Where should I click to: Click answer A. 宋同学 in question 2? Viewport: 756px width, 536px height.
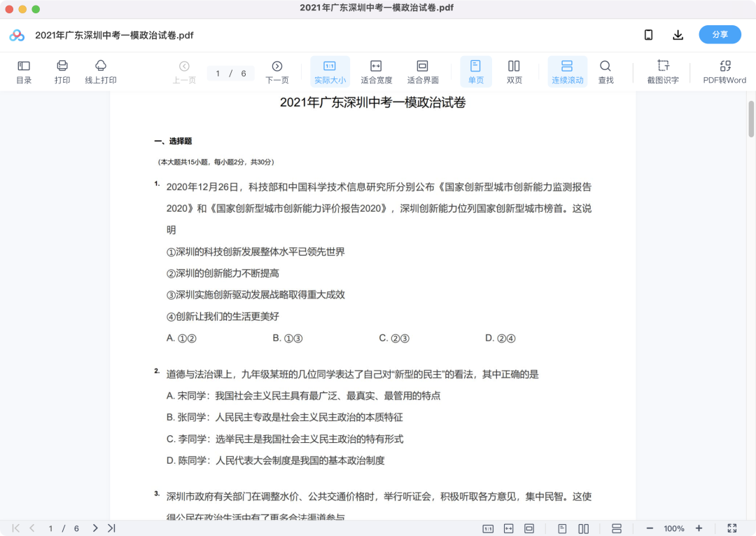click(x=303, y=396)
